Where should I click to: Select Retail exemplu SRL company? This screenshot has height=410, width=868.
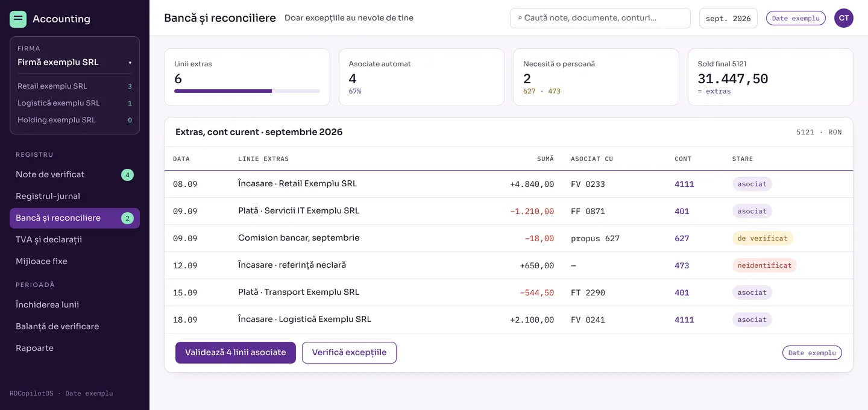(75, 86)
